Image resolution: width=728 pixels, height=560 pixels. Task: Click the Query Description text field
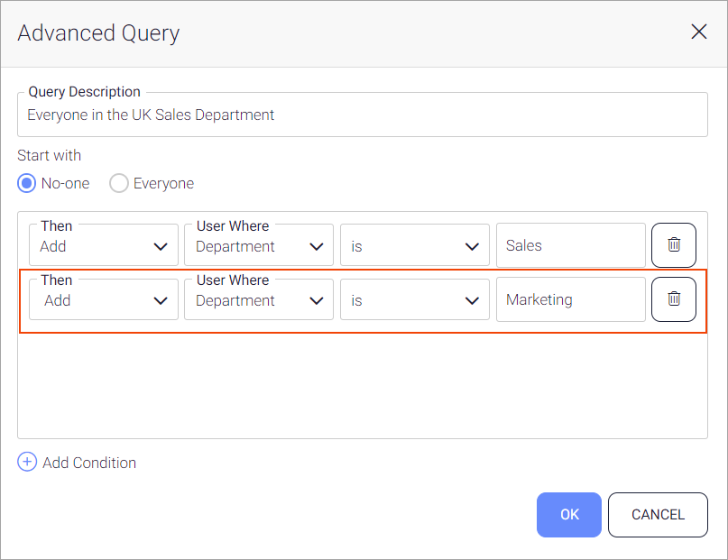click(x=362, y=115)
